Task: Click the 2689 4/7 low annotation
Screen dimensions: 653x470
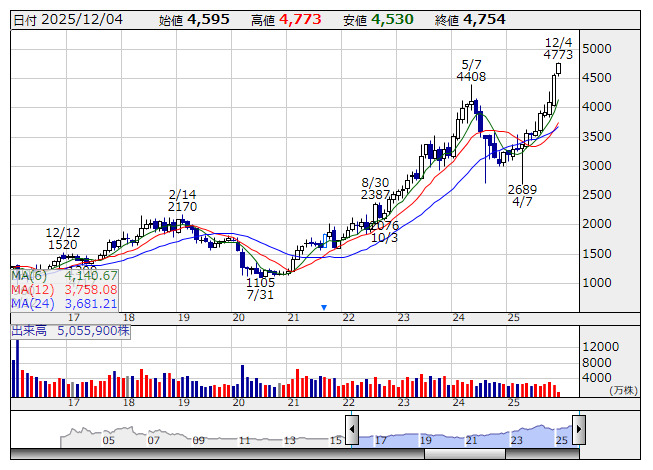Action: [522, 196]
